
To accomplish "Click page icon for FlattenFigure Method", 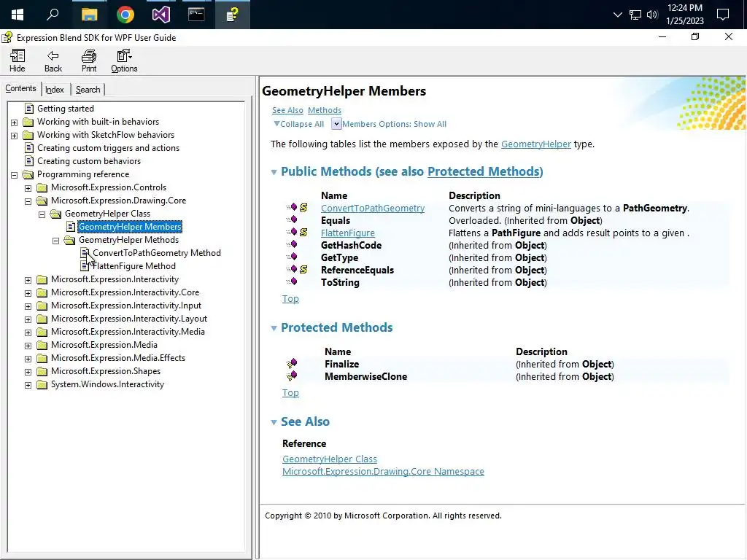I will tap(85, 266).
